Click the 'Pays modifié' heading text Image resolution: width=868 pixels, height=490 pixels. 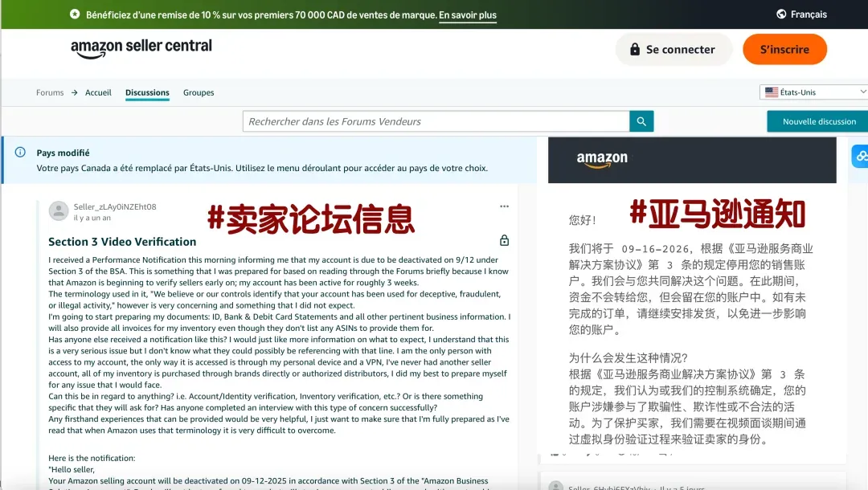point(63,153)
